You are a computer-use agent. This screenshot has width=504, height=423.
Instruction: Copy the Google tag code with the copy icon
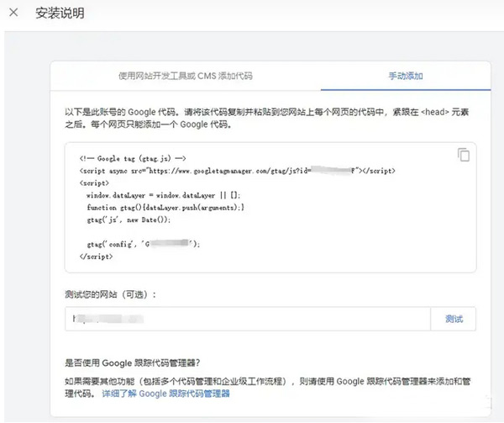pyautogui.click(x=464, y=155)
